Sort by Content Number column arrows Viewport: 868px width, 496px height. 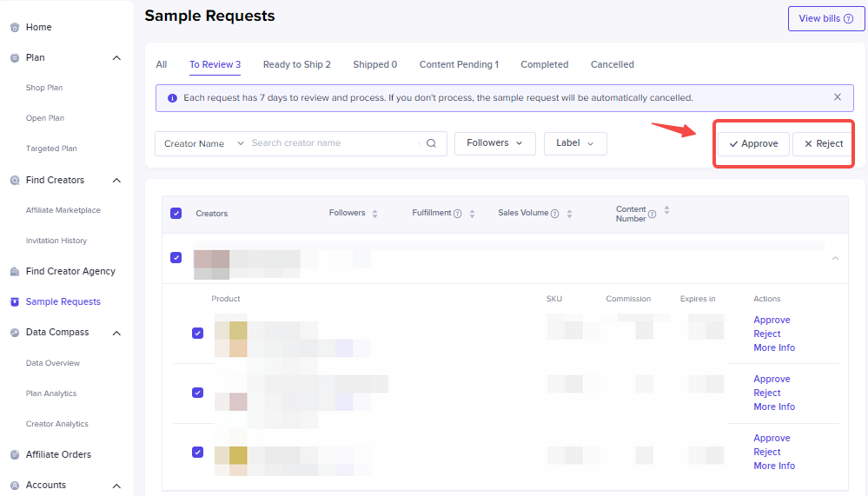coord(666,210)
